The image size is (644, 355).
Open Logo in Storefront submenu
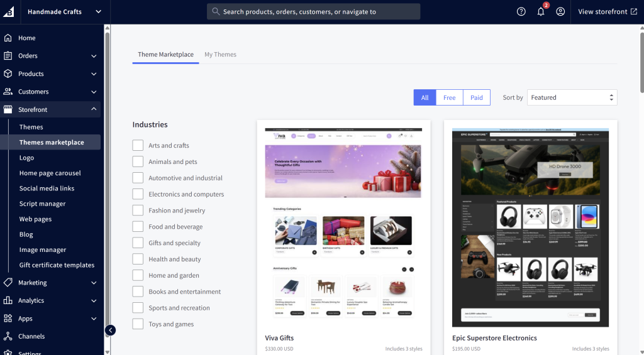click(x=26, y=158)
